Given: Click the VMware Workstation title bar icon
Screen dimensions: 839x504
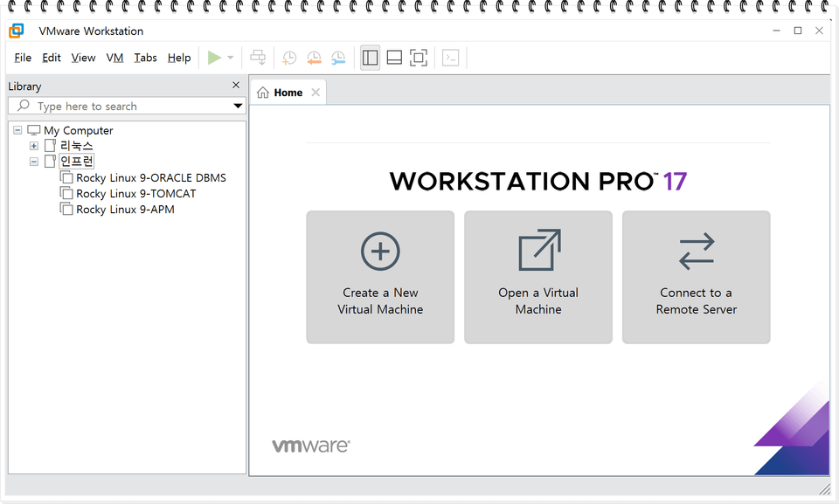Looking at the screenshot, I should (x=15, y=31).
